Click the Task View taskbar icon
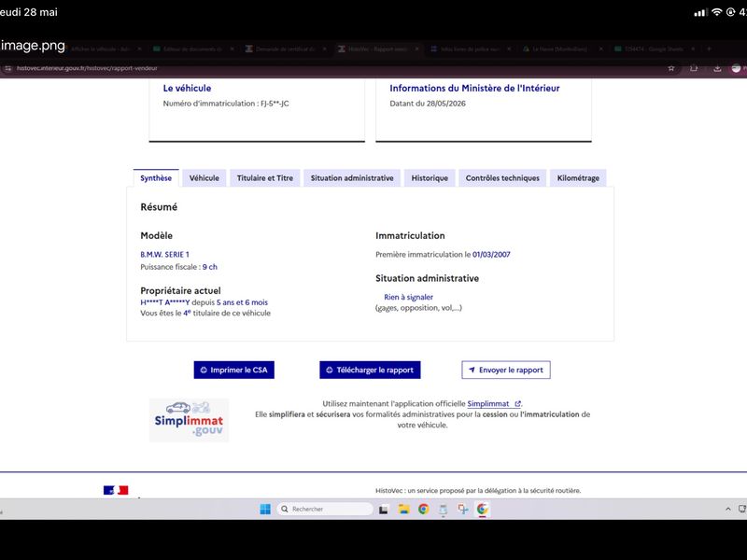747x560 pixels. point(384,510)
